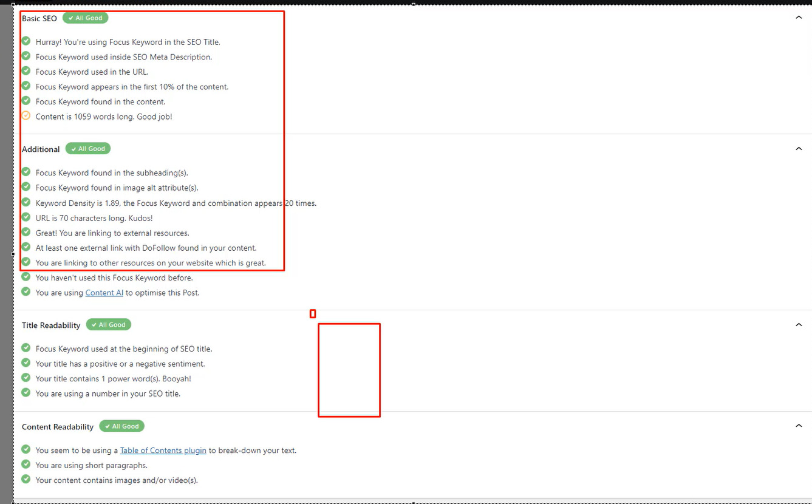Screen dimensions: 812x504
Task: Select the check icon for DoFollow external link result
Action: pos(26,247)
